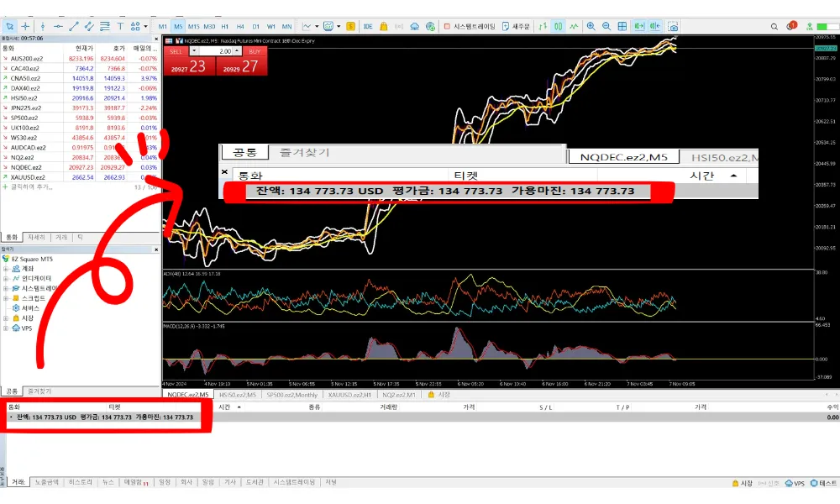Switch chart to MN timeframe

click(286, 26)
